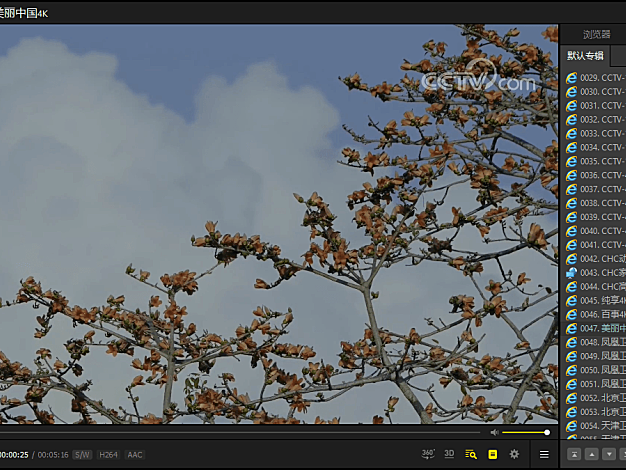Viewport: 626px width, 470px height.
Task: Click the yellow caption toggle icon
Action: click(493, 454)
